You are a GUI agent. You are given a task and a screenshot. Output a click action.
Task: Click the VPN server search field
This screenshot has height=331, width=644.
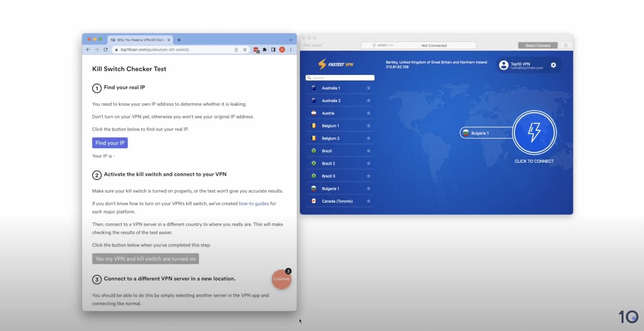340,78
